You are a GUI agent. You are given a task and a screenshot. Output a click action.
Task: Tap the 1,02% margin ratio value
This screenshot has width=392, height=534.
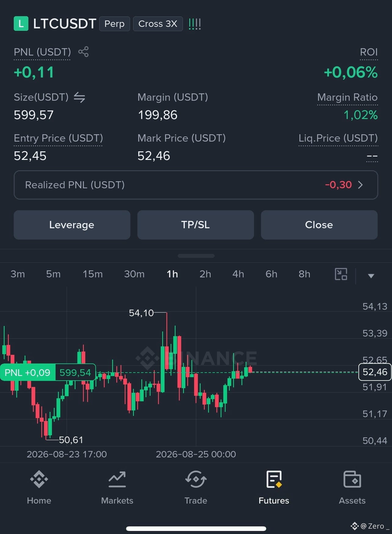point(361,115)
